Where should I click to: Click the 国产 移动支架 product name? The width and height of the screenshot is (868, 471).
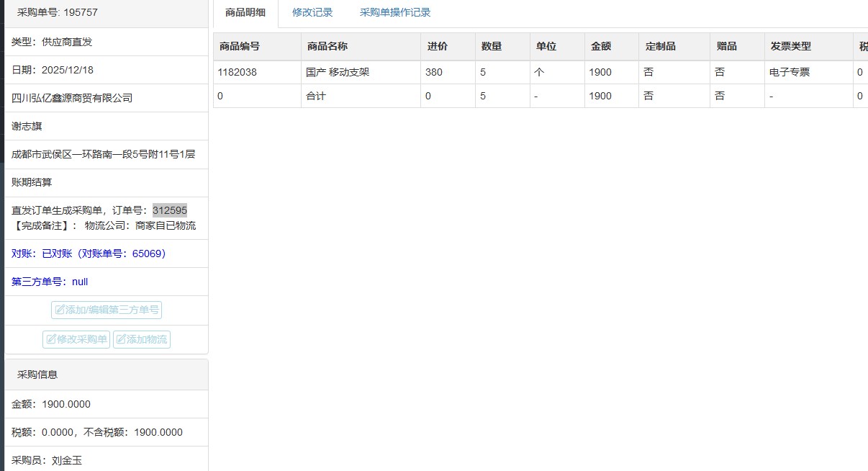(x=338, y=72)
